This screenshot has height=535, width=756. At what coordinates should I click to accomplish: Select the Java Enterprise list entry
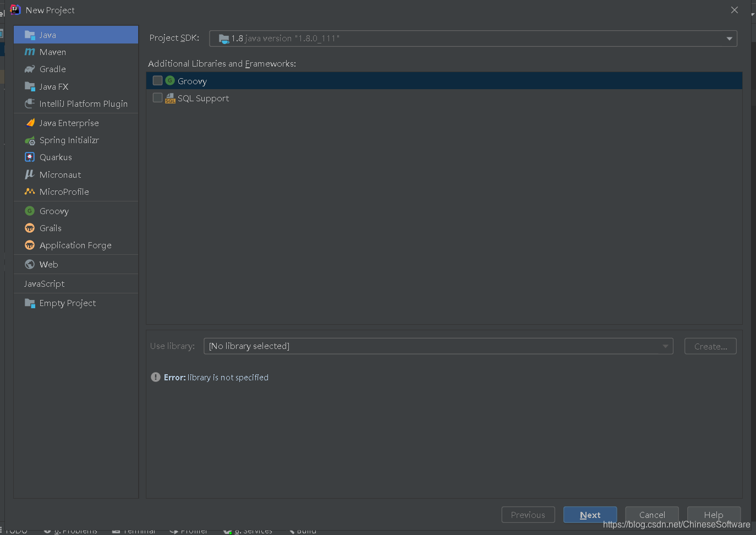(x=76, y=123)
